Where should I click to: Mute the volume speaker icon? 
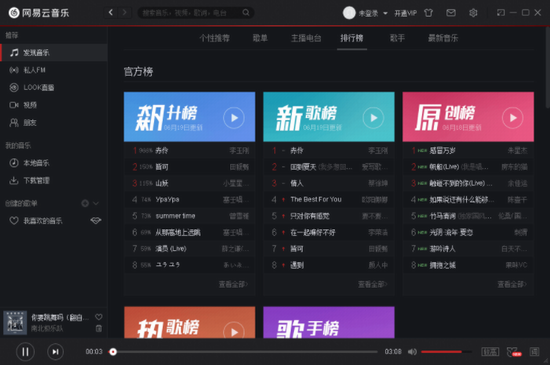pyautogui.click(x=412, y=351)
